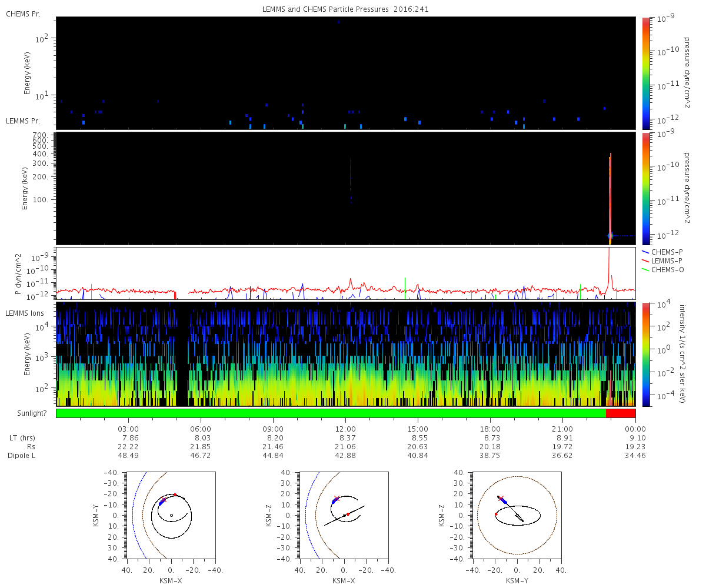Screen dimensions: 706x588
Task: Click the green portion of the Sunlight bar
Action: pos(331,413)
